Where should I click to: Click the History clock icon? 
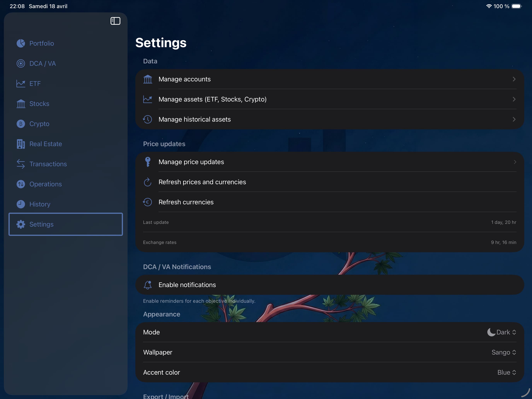click(21, 204)
